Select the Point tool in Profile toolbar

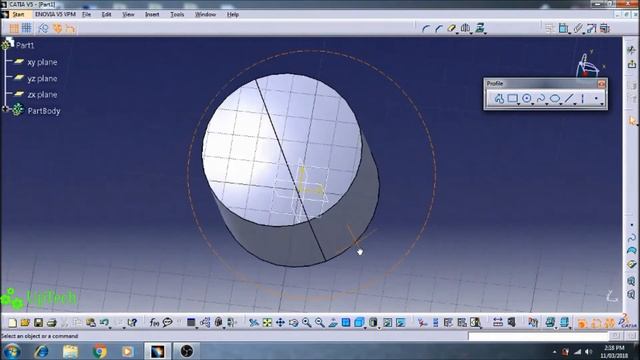596,98
